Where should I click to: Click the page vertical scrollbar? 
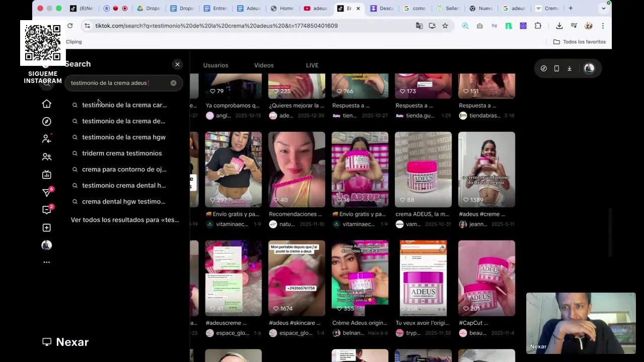tap(610, 232)
